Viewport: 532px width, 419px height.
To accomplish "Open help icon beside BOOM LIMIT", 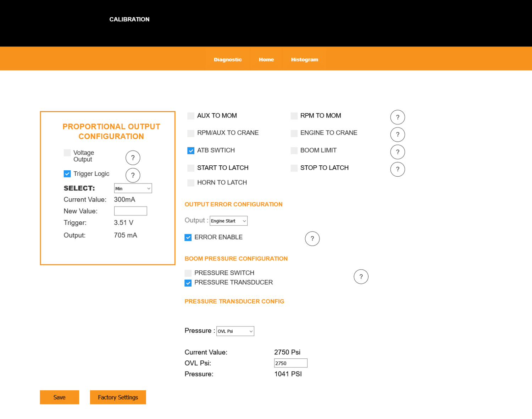I will click(398, 152).
